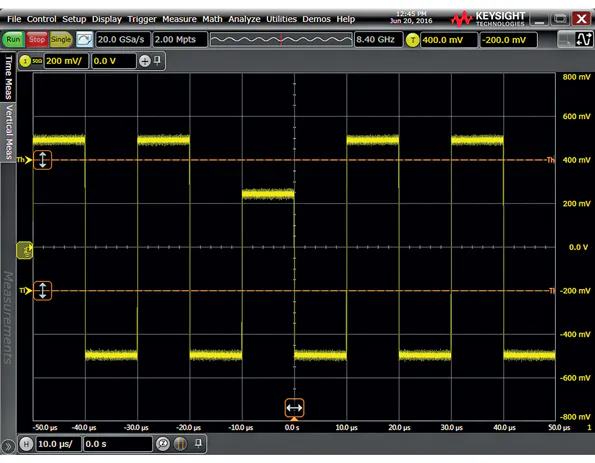Click the H horizontal settings icon

(26, 444)
